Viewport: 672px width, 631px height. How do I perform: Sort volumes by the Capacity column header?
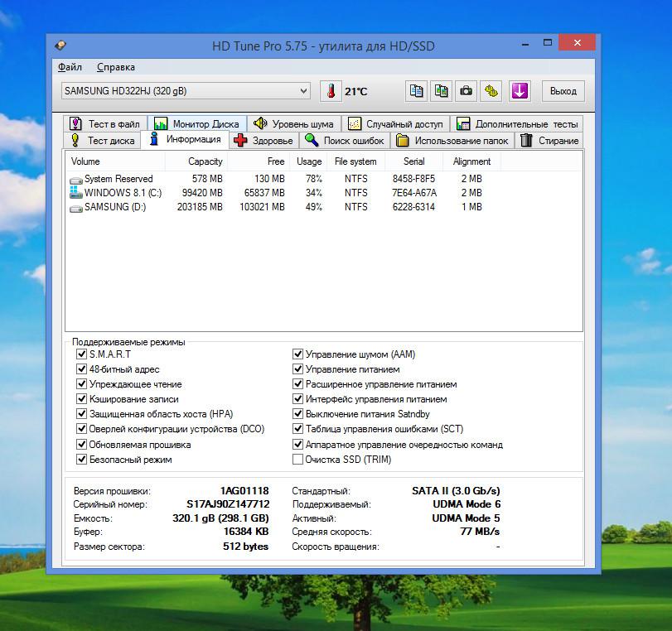205,161
